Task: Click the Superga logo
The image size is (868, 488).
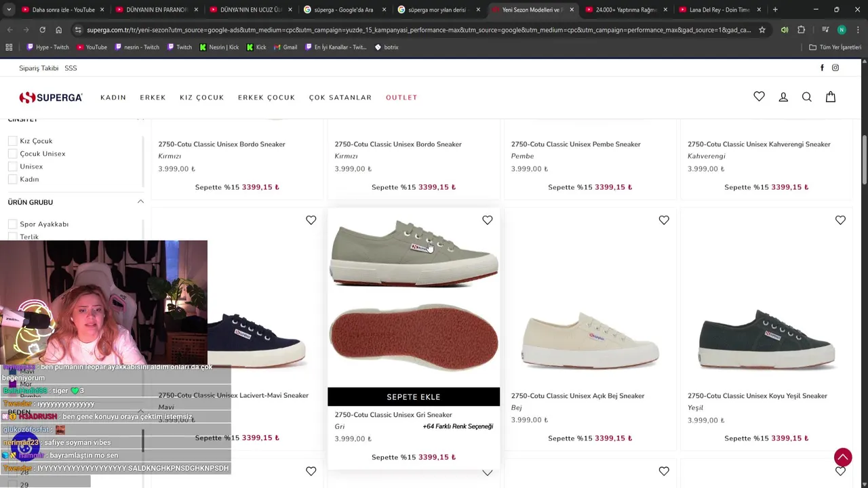Action: pos(51,98)
